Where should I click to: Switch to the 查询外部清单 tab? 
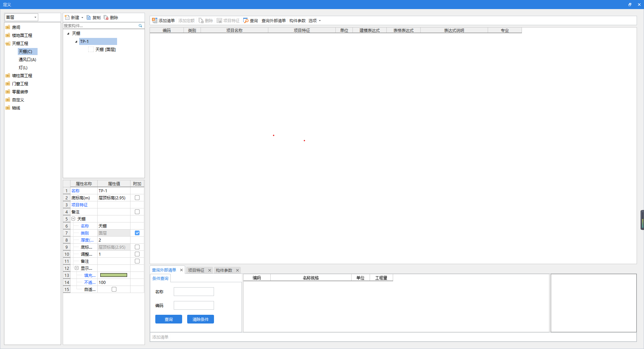[164, 270]
